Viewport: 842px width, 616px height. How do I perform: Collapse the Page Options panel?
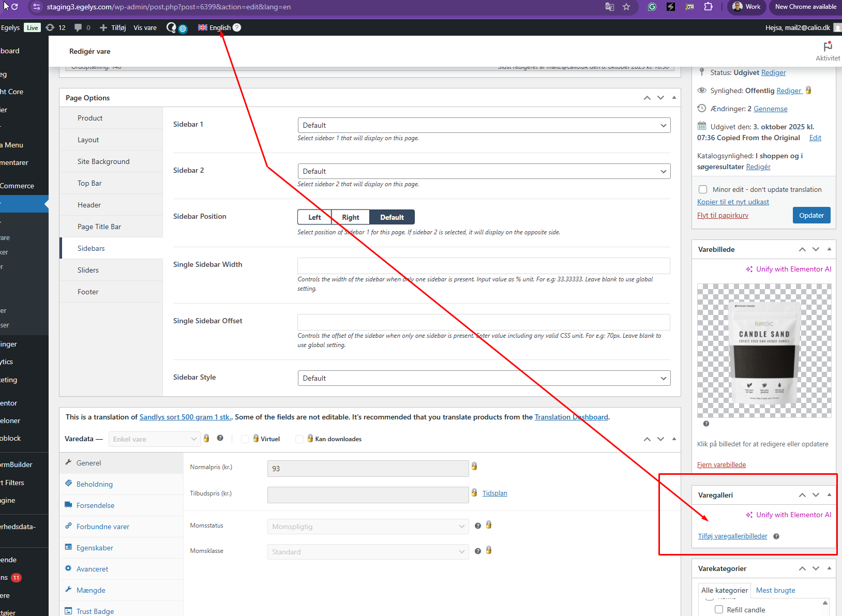tap(674, 98)
